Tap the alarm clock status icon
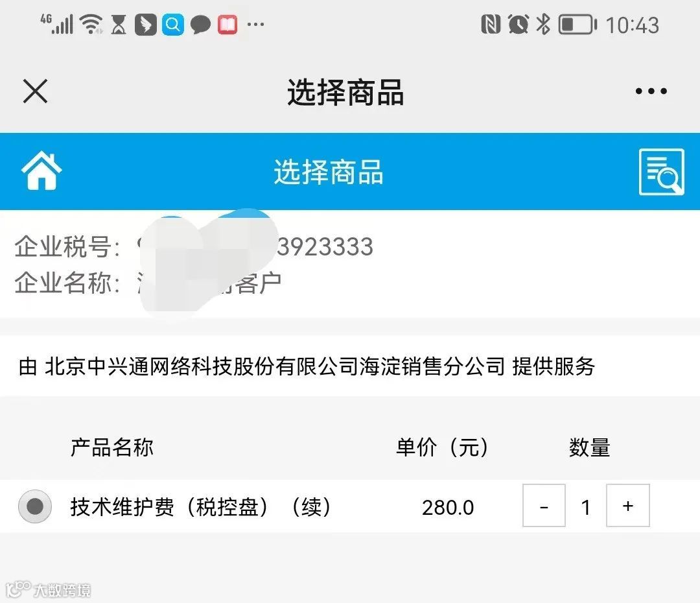This screenshot has height=603, width=700. click(519, 24)
